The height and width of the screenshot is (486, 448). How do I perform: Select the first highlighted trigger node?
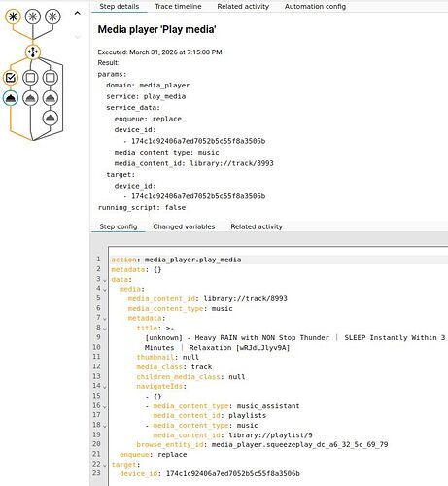[x=13, y=17]
